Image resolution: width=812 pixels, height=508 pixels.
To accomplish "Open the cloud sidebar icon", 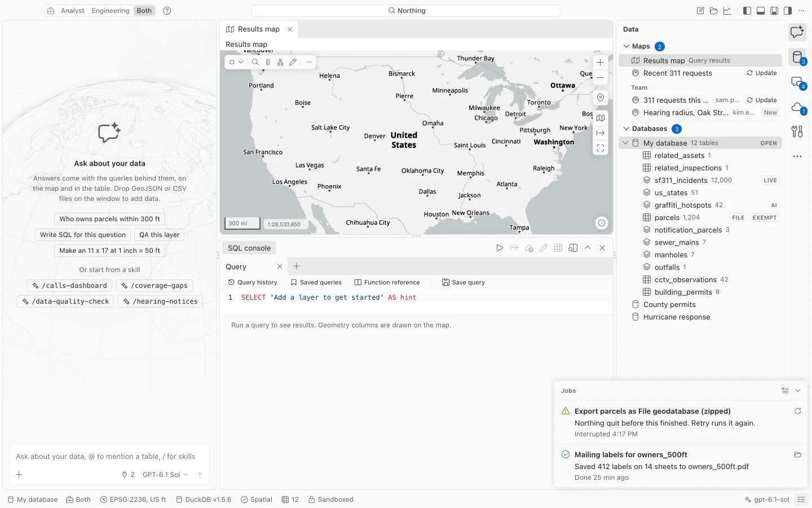I will [x=797, y=107].
